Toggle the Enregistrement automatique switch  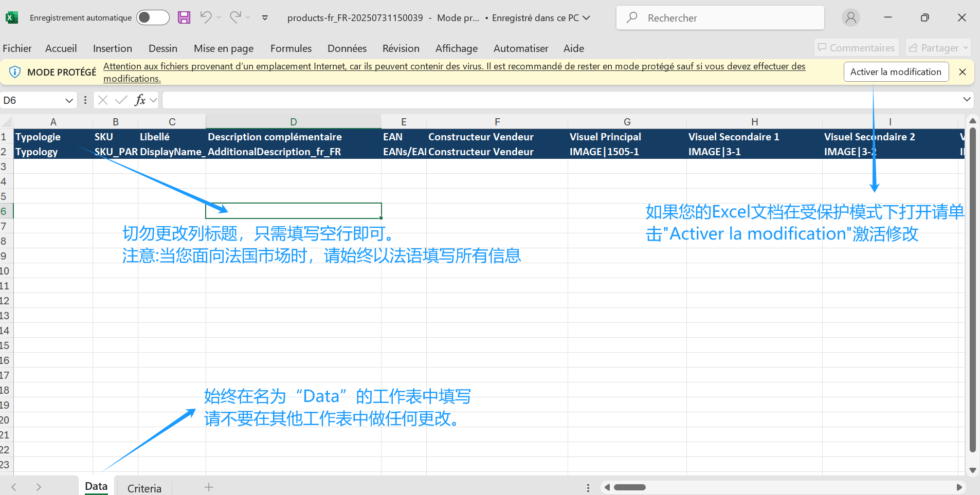pos(152,17)
